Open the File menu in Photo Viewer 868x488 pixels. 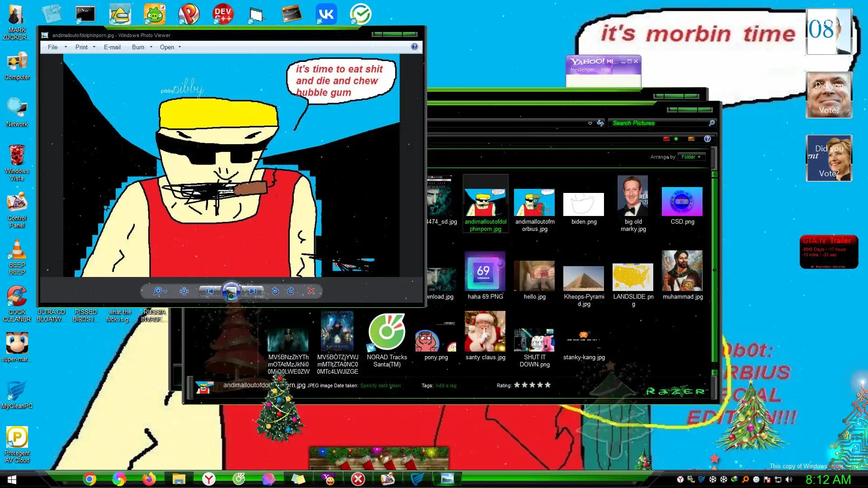click(53, 47)
